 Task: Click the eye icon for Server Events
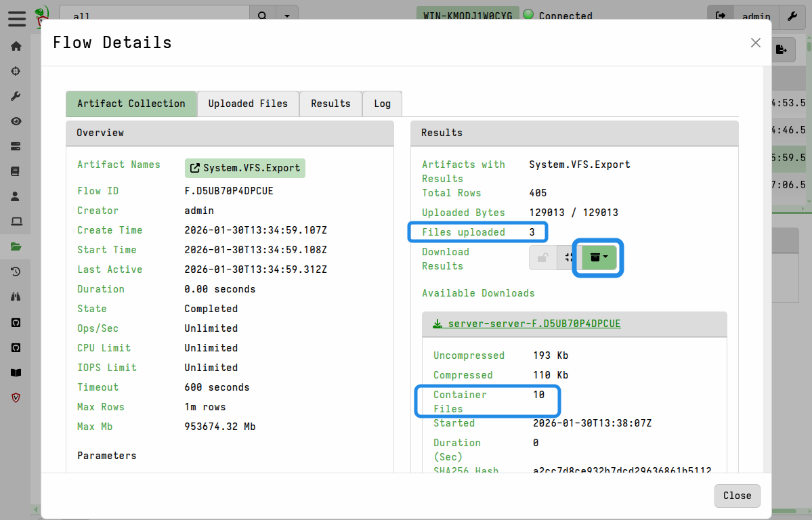16,121
